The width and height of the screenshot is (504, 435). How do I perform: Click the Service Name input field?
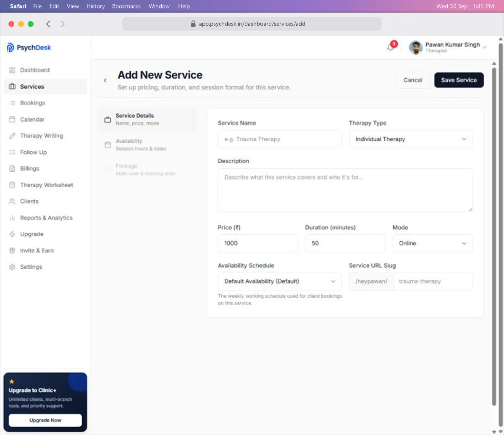pos(280,139)
